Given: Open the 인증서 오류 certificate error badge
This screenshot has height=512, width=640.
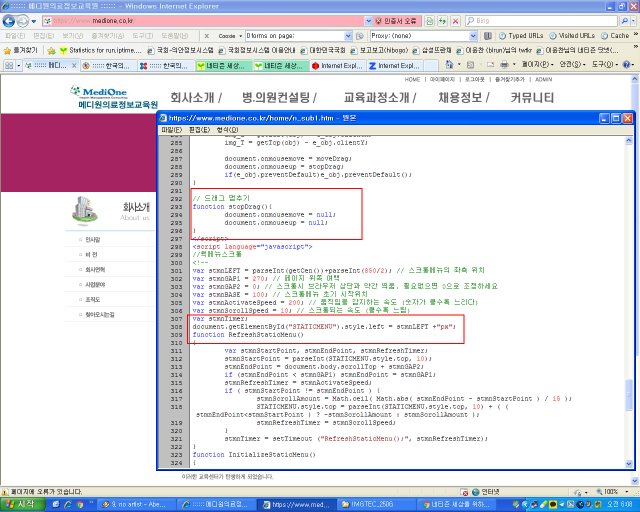Looking at the screenshot, I should pos(396,21).
